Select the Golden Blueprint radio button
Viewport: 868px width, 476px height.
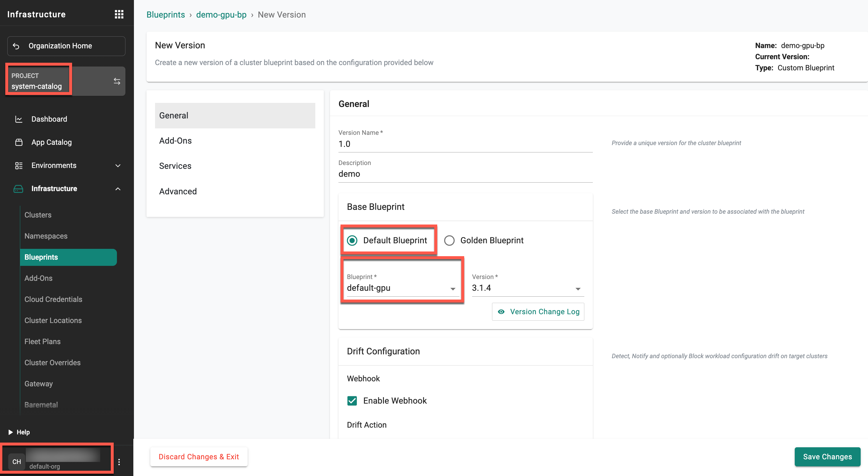[449, 240]
